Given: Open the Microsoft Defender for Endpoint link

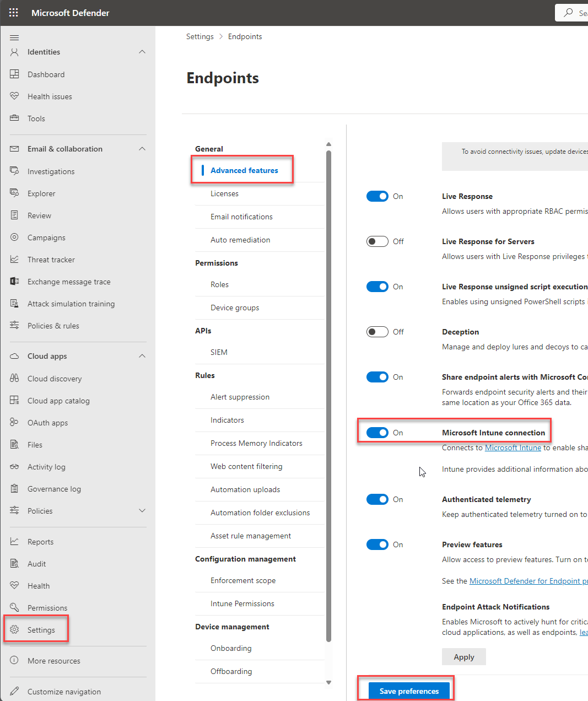Looking at the screenshot, I should coord(528,581).
